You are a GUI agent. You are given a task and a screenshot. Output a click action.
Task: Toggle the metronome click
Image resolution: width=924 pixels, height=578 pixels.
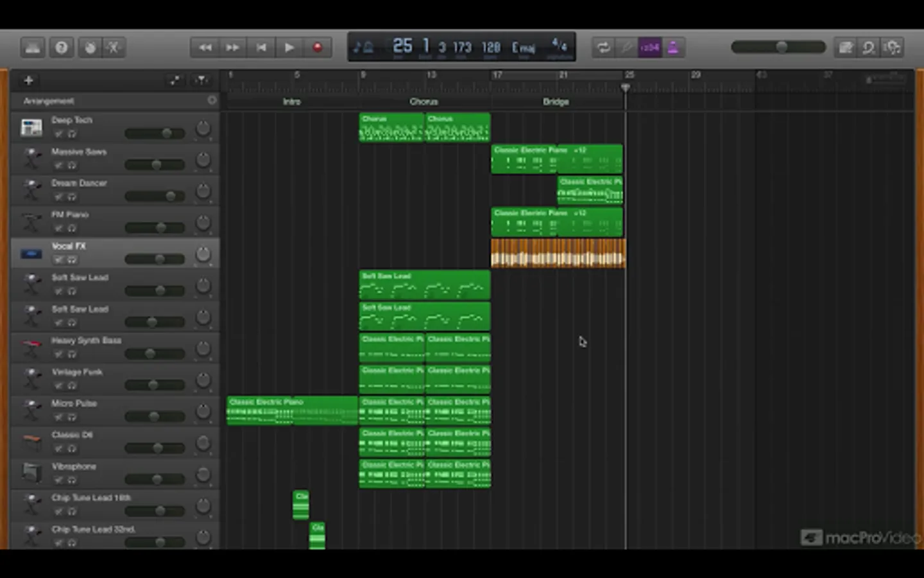673,48
